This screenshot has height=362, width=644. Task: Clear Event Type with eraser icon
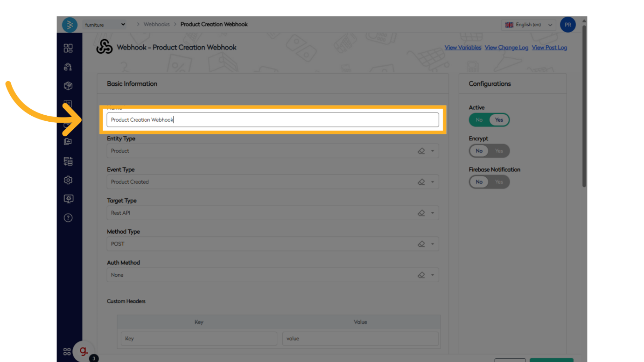(x=421, y=182)
